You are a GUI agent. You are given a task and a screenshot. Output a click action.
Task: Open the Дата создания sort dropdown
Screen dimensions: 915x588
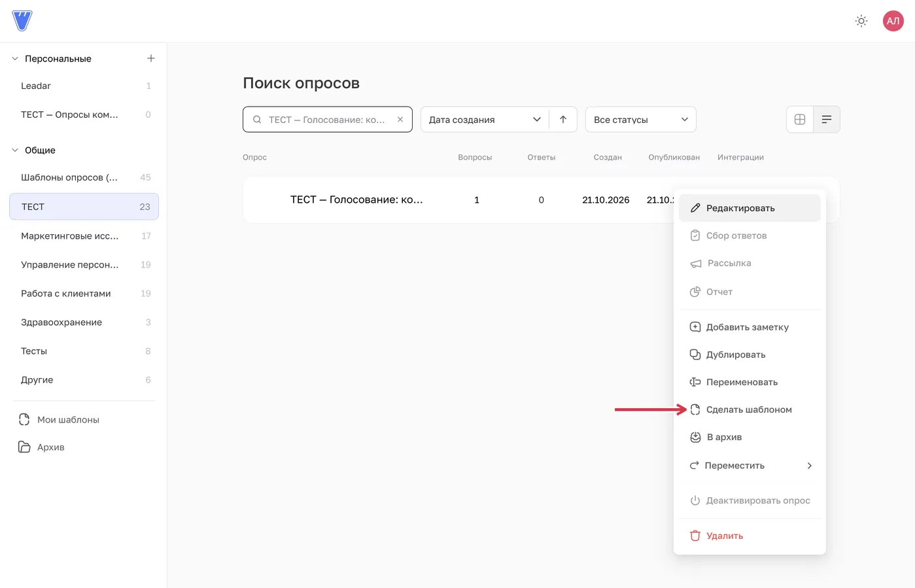click(485, 119)
